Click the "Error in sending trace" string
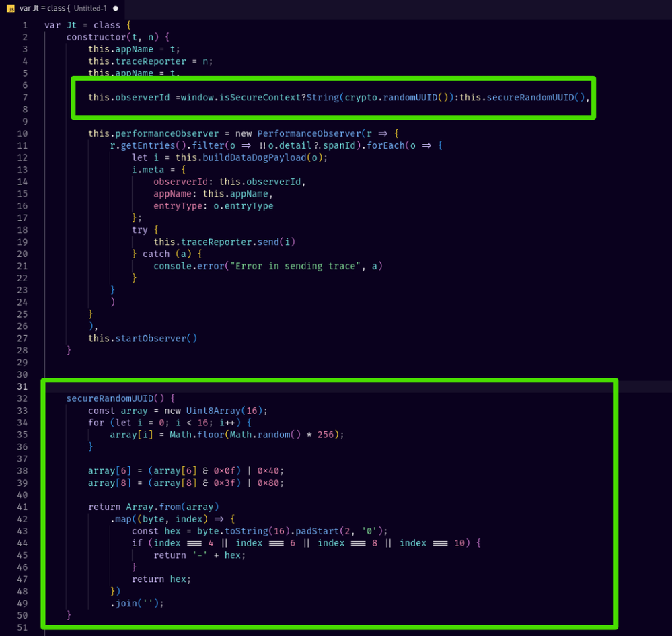The image size is (672, 636). (x=293, y=266)
